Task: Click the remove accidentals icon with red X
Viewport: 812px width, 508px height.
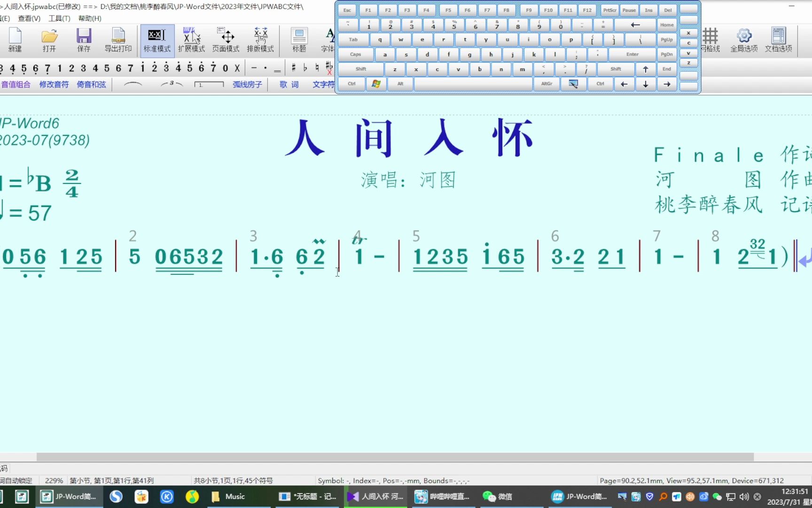Action: pos(329,68)
